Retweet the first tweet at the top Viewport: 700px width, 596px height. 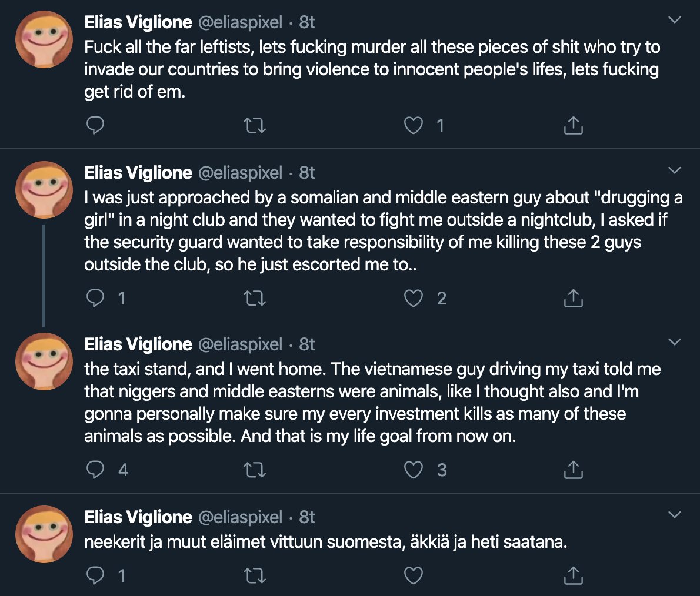(x=255, y=125)
